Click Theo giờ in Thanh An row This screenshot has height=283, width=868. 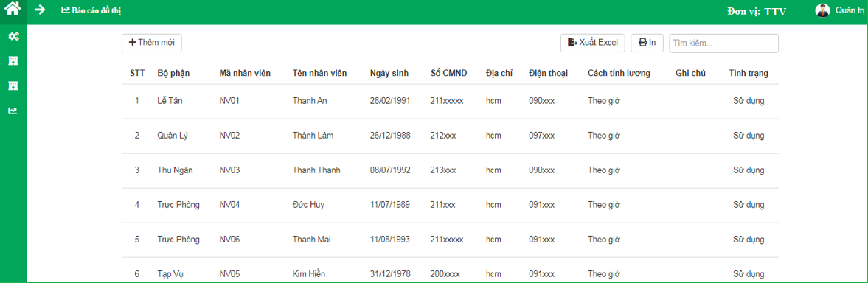pyautogui.click(x=604, y=101)
